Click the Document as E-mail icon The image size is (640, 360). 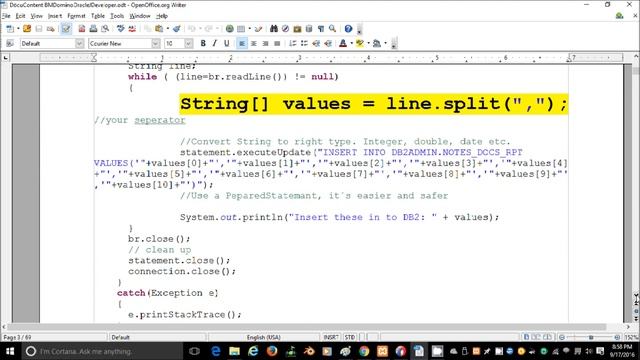[51, 29]
